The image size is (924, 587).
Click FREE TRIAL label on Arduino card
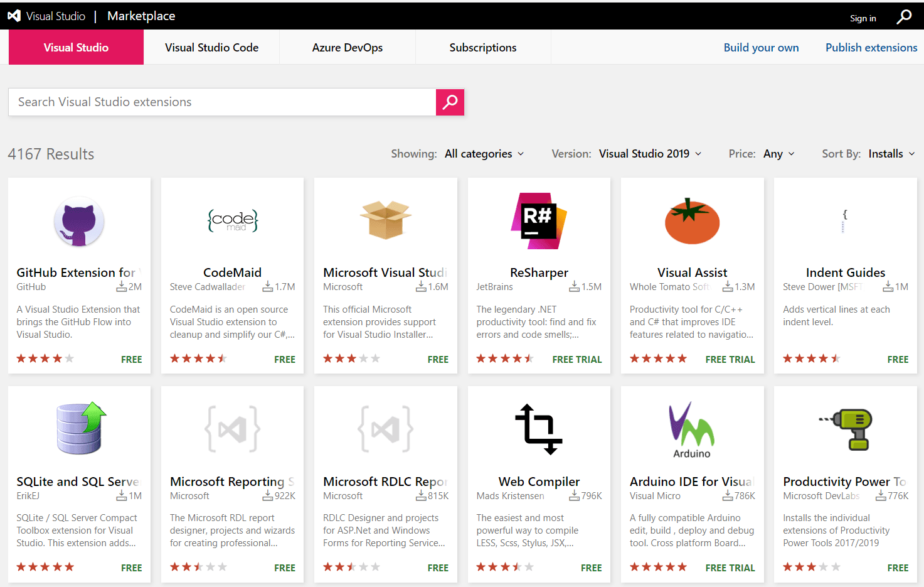[x=730, y=568]
